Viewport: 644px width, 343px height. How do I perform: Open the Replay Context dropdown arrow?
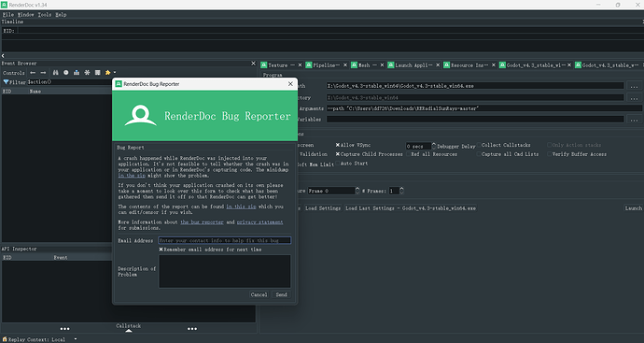[76, 339]
